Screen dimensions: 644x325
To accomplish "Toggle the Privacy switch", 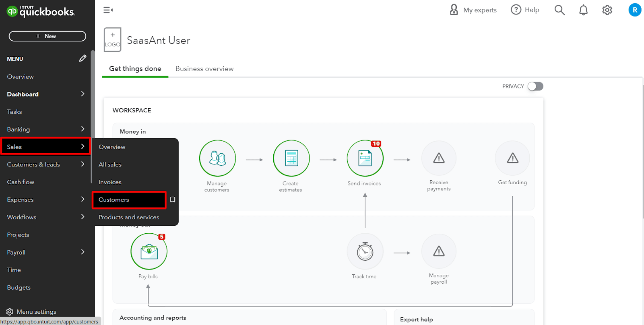I will click(x=535, y=86).
